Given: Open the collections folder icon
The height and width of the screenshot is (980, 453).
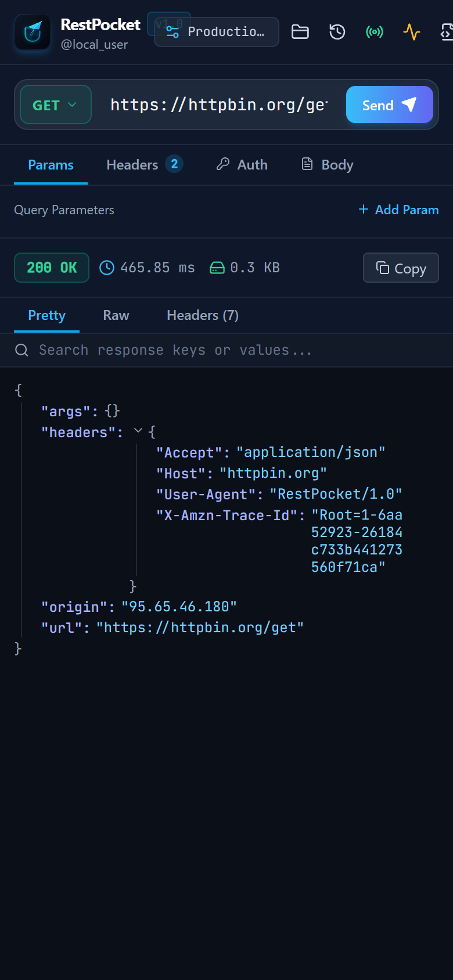Looking at the screenshot, I should (x=300, y=32).
